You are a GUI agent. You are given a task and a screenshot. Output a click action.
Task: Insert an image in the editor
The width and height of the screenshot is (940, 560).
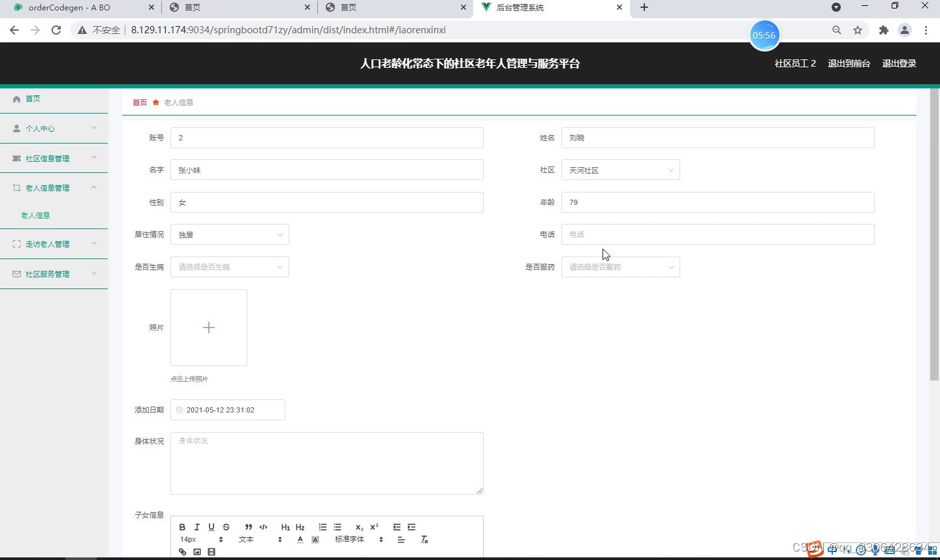click(x=197, y=552)
